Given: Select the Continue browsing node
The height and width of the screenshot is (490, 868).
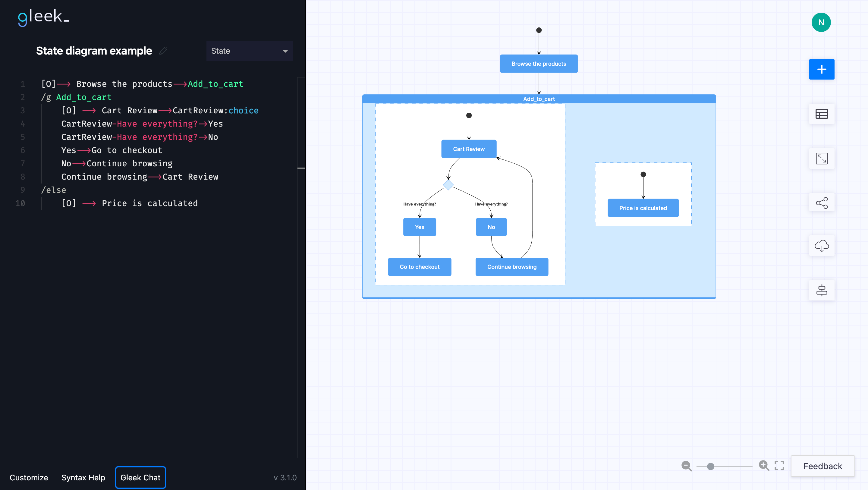Looking at the screenshot, I should click(x=512, y=267).
